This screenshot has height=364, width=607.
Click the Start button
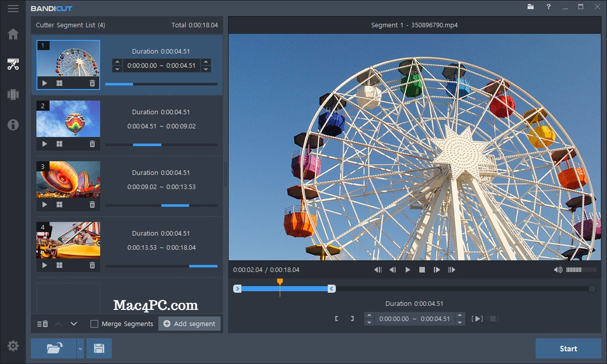click(569, 348)
